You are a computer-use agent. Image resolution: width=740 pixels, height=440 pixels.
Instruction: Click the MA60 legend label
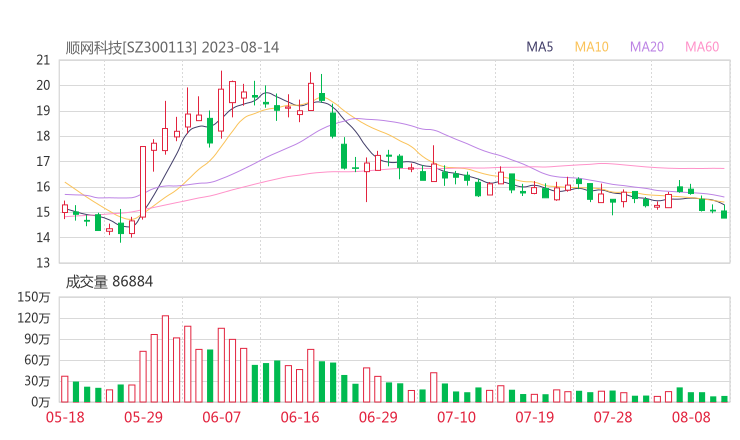[702, 47]
